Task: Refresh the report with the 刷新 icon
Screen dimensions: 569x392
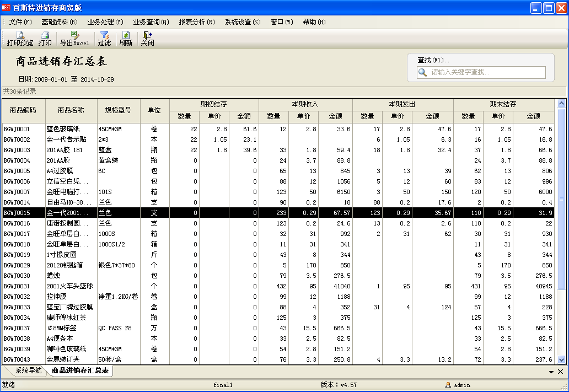Action: [x=126, y=39]
